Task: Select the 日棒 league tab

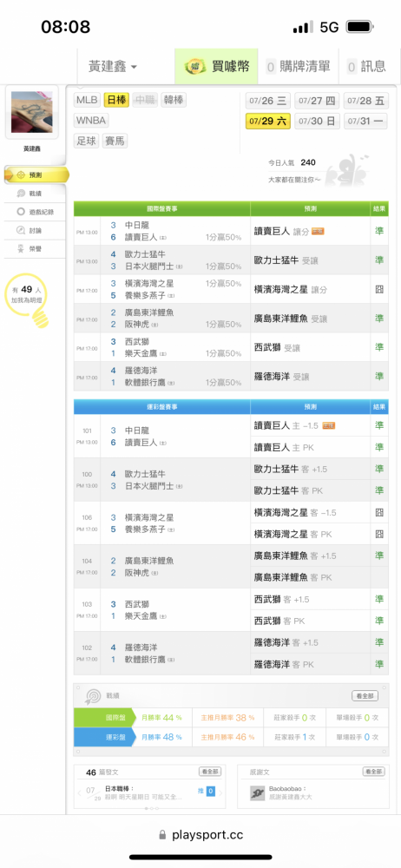Action: point(117,100)
